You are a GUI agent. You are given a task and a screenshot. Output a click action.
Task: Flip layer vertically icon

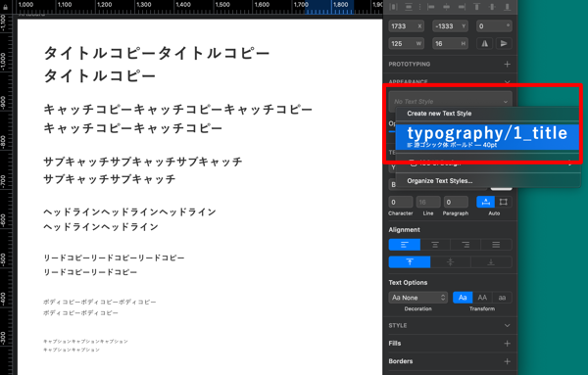504,44
